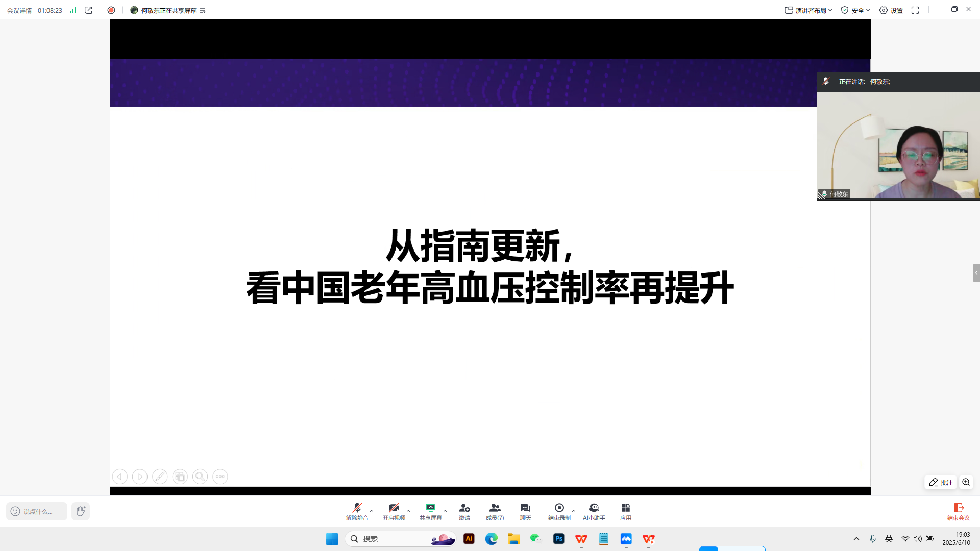Stop recording via the 结束录制 control
The width and height of the screenshot is (980, 551).
(x=559, y=511)
